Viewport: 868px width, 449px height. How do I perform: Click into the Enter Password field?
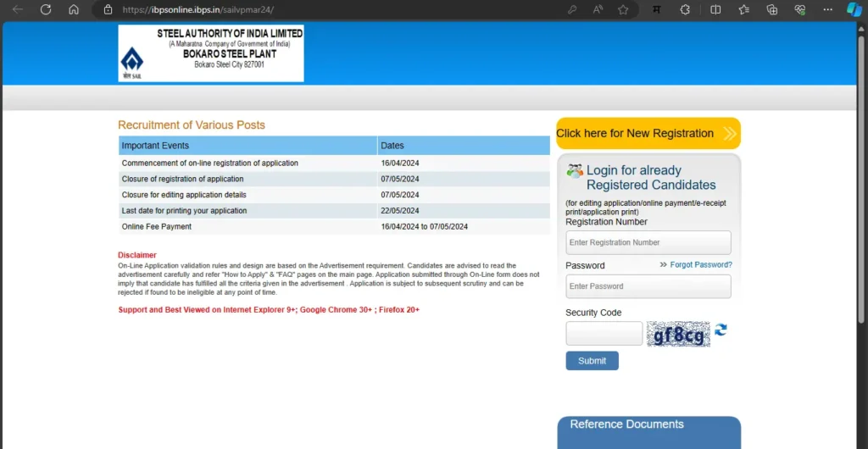[648, 286]
